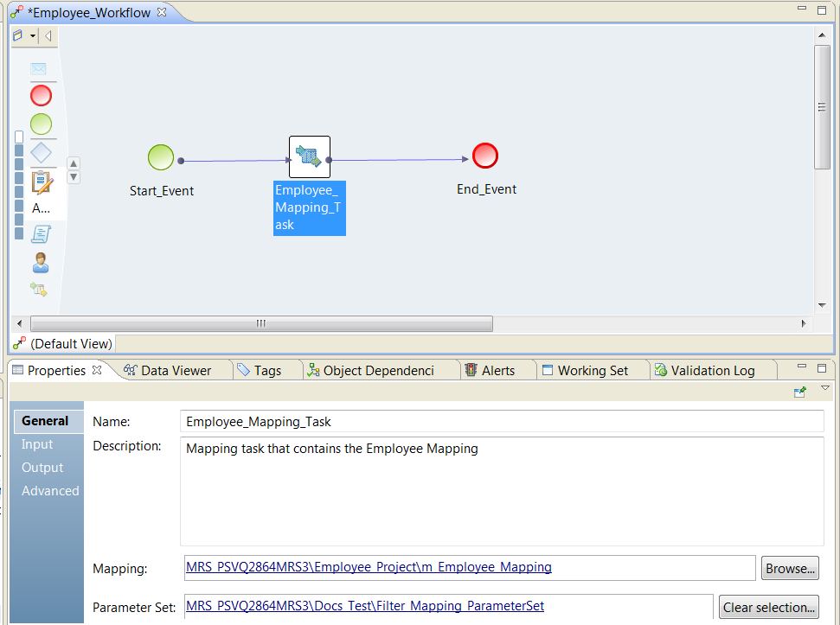Choose the Human Task person icon
This screenshot has height=625, width=840.
(41, 263)
